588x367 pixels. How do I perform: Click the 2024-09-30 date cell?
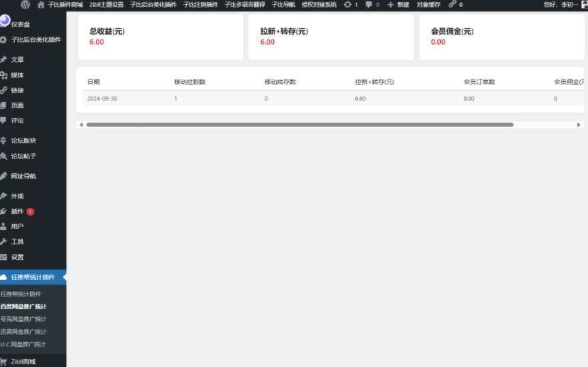pyautogui.click(x=102, y=99)
